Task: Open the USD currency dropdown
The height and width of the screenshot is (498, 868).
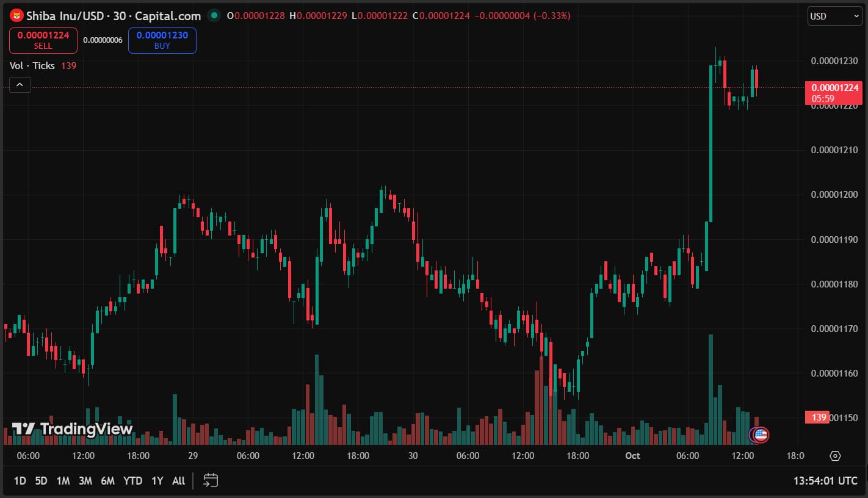Action: pyautogui.click(x=834, y=16)
